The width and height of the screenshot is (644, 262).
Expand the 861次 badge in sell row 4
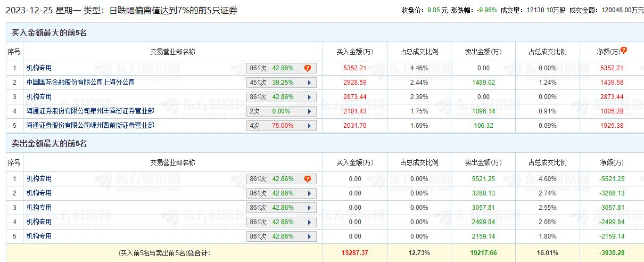point(309,222)
